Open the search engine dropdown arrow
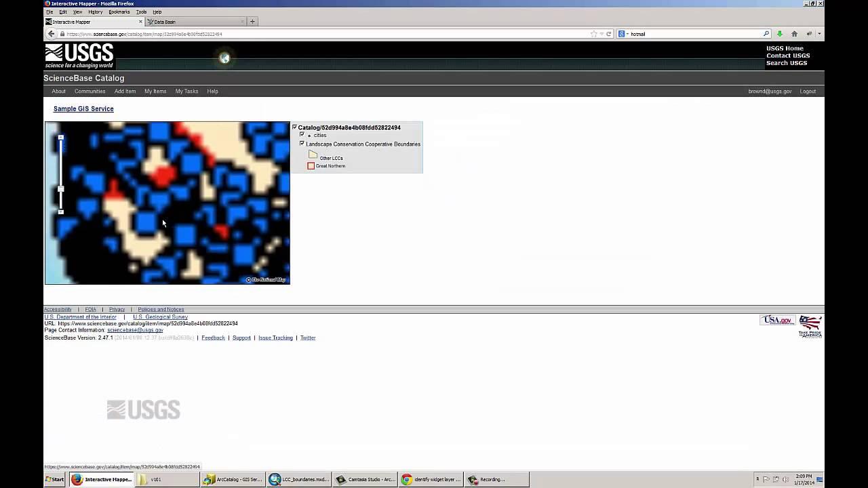 coord(627,34)
